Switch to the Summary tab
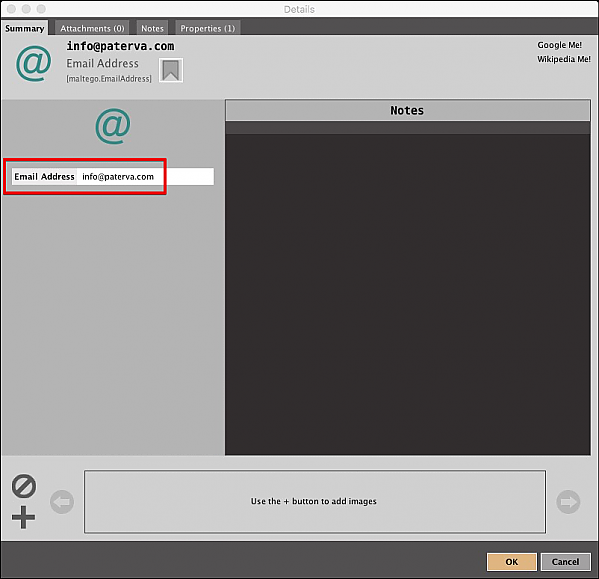The height and width of the screenshot is (579, 599). pyautogui.click(x=24, y=28)
